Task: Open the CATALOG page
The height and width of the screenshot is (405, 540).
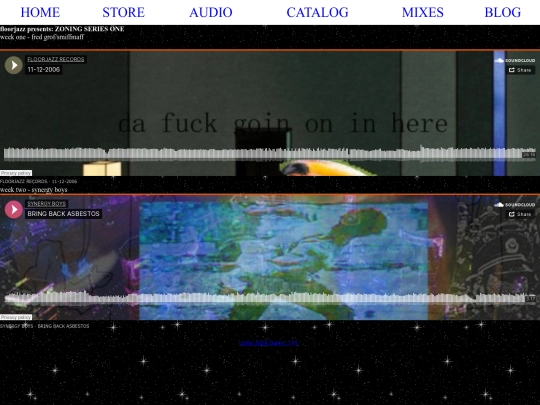Action: (x=318, y=12)
